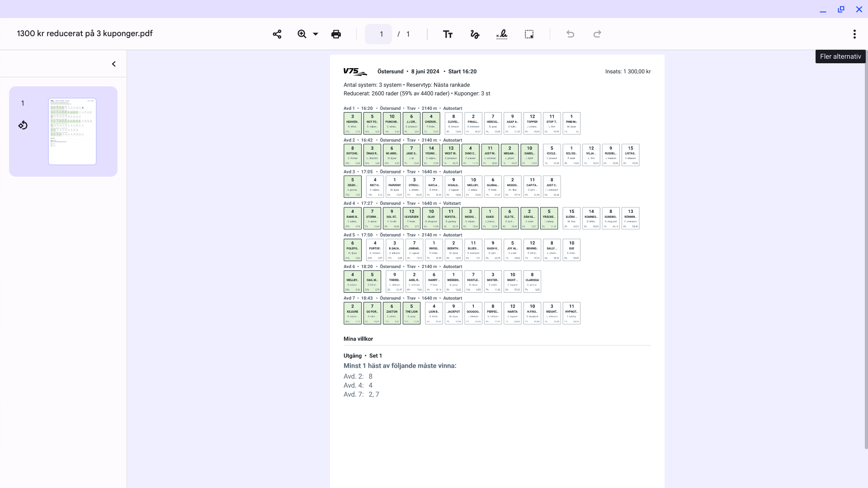This screenshot has height=488, width=868.
Task: Rotate page using sidebar rotate icon
Action: (23, 125)
